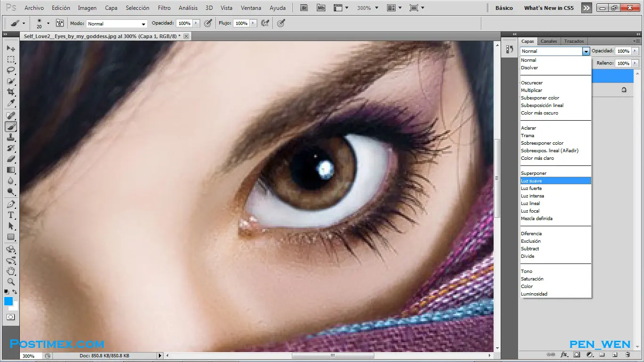Open the Flujo slider arrow

coord(253,23)
